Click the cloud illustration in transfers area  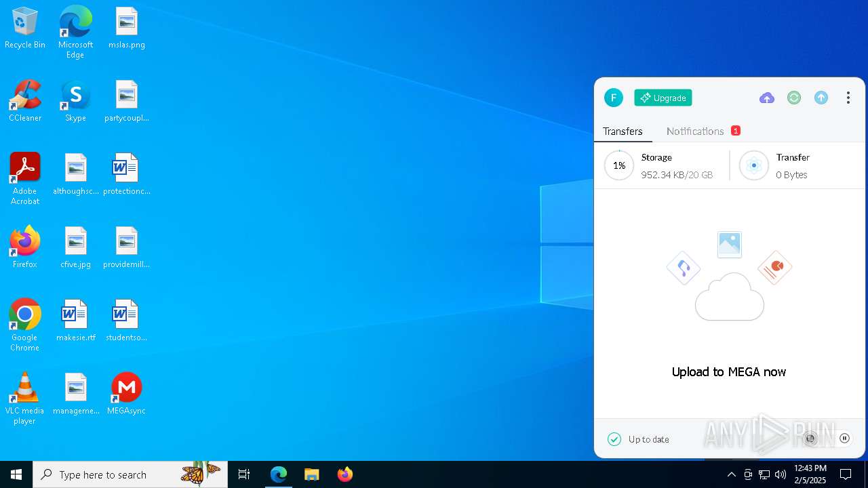730,296
